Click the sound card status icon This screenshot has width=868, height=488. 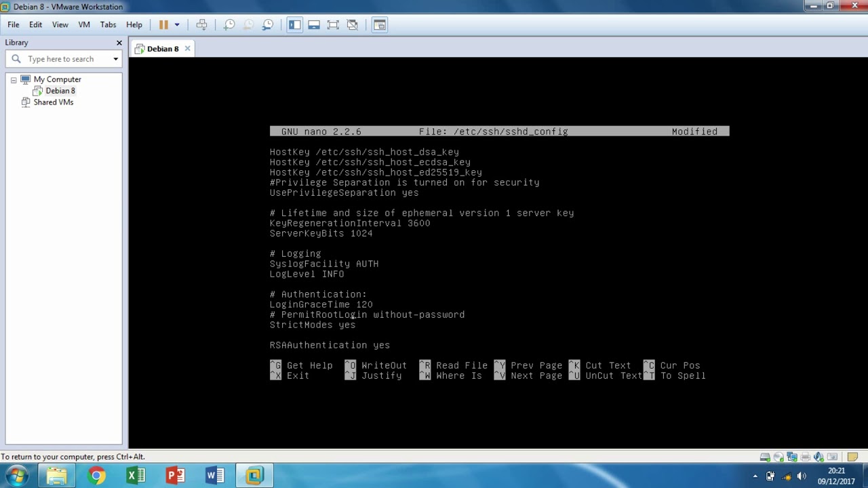coord(819,457)
